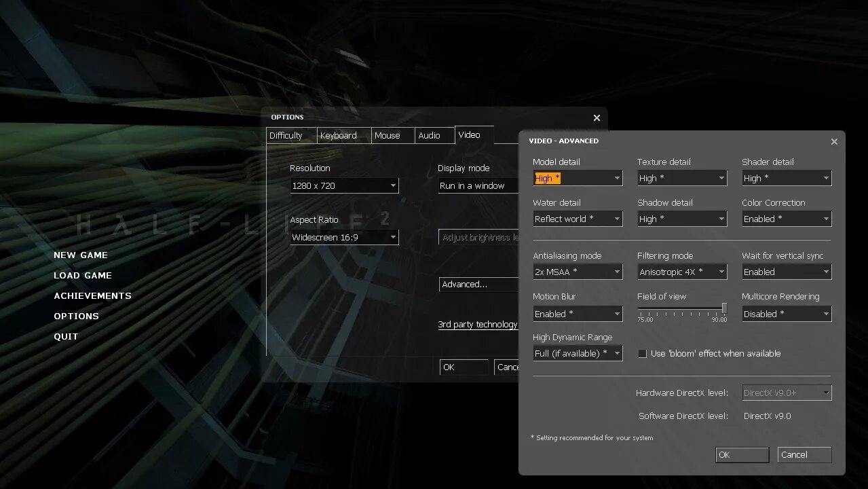Image resolution: width=868 pixels, height=489 pixels.
Task: Select QUIT from main menu
Action: tap(66, 337)
